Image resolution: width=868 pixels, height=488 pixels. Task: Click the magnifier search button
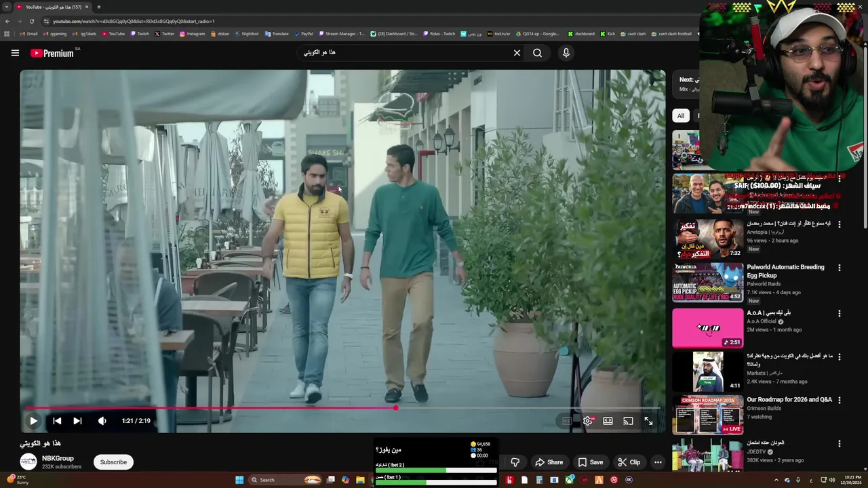pos(537,53)
